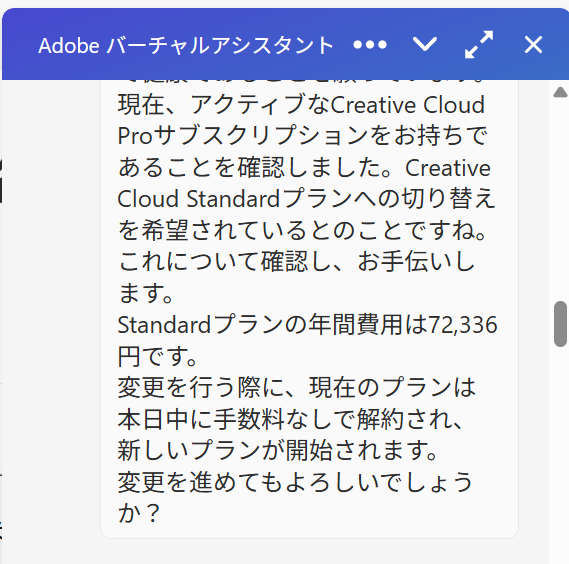Expand the chat window with the arrows icon
This screenshot has width=569, height=564.
click(479, 45)
